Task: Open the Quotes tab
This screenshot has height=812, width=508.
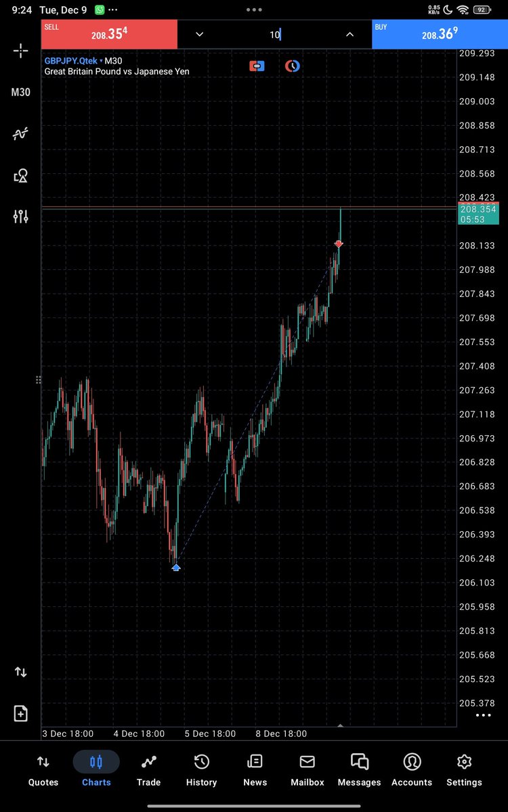Action: click(x=43, y=769)
